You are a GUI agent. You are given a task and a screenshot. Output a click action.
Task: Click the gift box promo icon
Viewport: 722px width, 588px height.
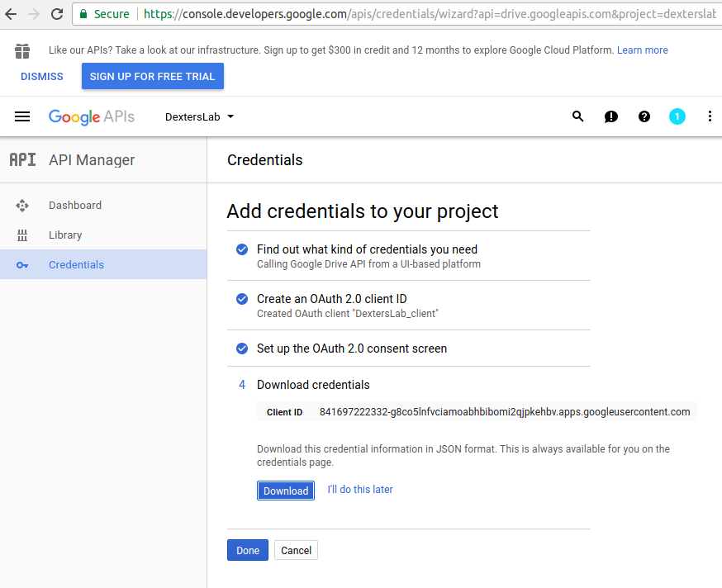coord(22,50)
